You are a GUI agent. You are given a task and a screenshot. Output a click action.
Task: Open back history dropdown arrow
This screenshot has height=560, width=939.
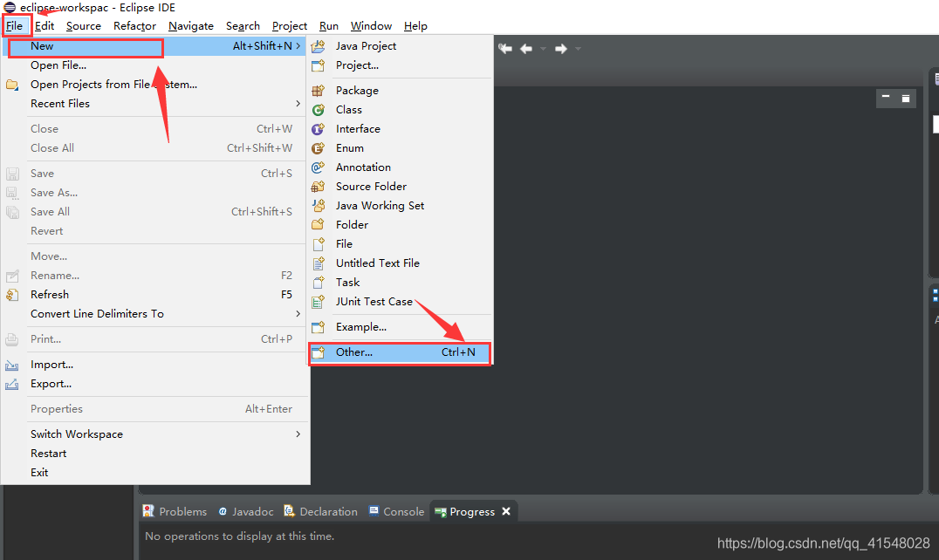click(x=543, y=49)
